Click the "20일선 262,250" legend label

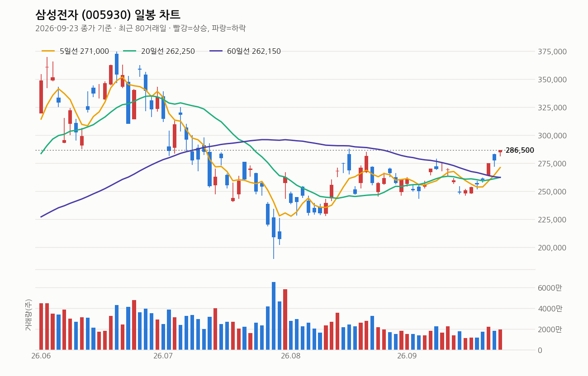click(x=168, y=52)
